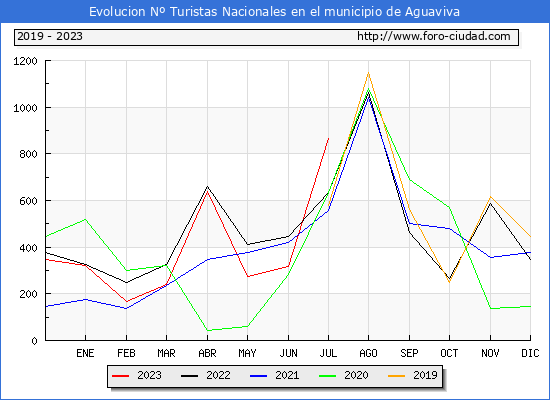Click the 600 y-axis value
The image size is (550, 400).
coord(28,201)
